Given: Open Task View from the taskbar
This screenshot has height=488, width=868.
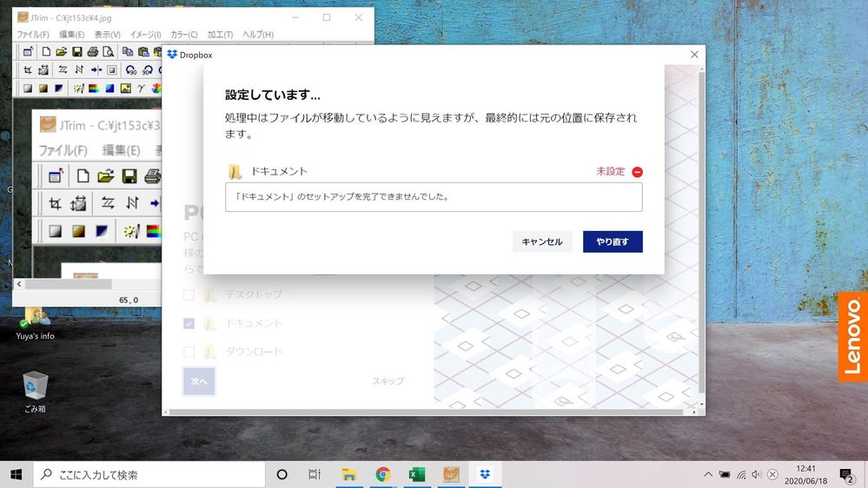Looking at the screenshot, I should 315,474.
